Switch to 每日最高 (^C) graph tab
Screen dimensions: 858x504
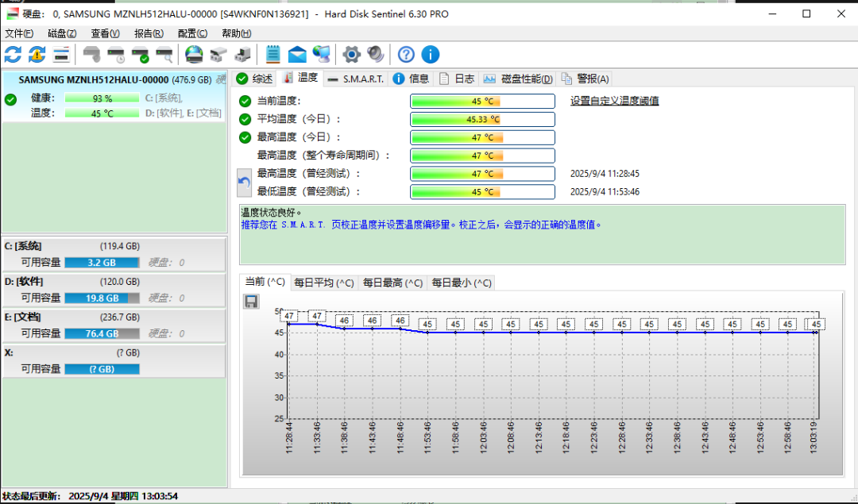[393, 283]
